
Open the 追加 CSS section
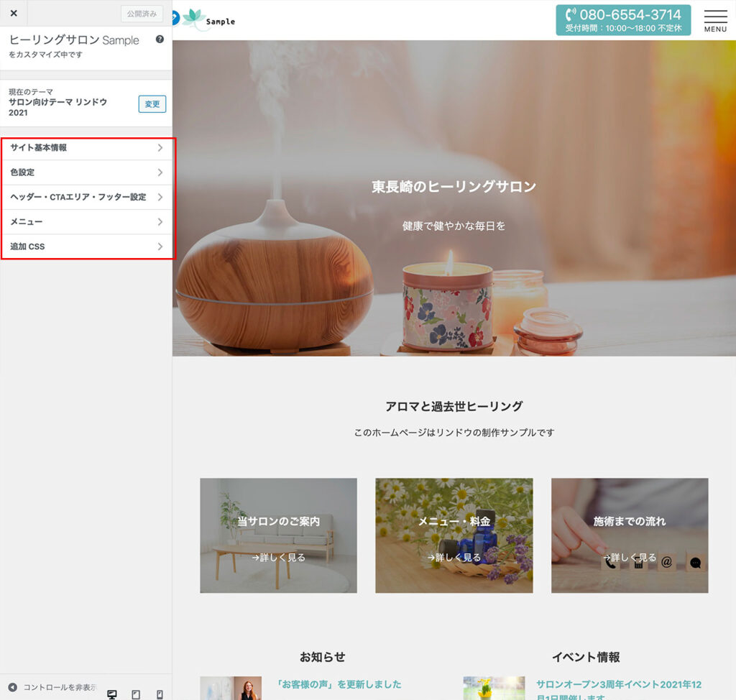tap(87, 247)
